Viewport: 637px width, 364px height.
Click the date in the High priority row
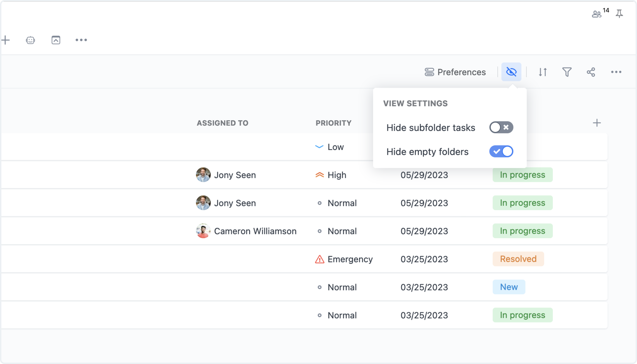point(424,175)
